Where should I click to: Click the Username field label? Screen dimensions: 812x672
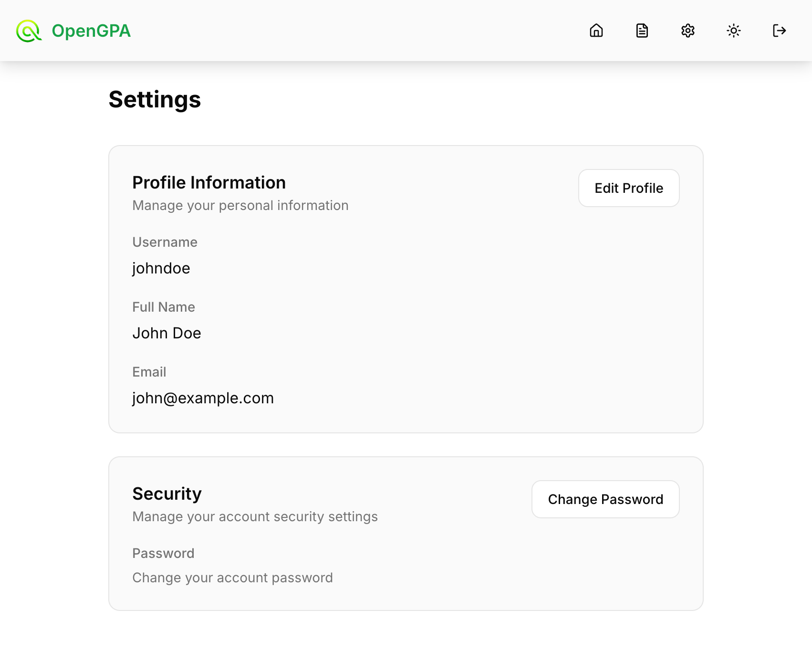(165, 242)
